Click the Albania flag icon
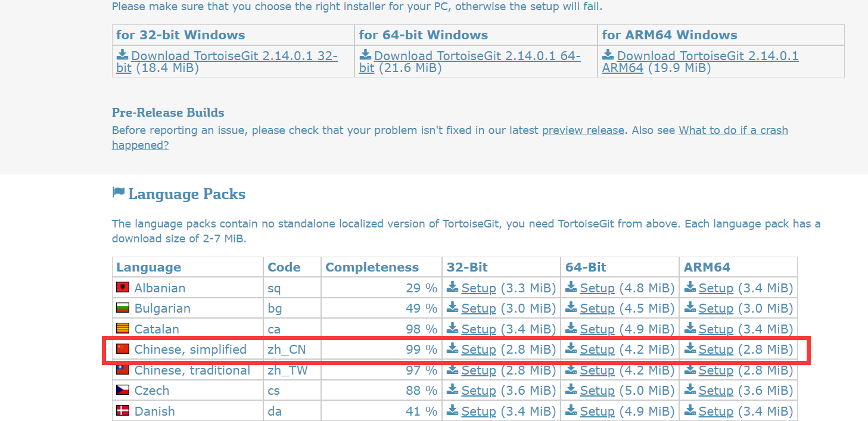 pos(123,288)
